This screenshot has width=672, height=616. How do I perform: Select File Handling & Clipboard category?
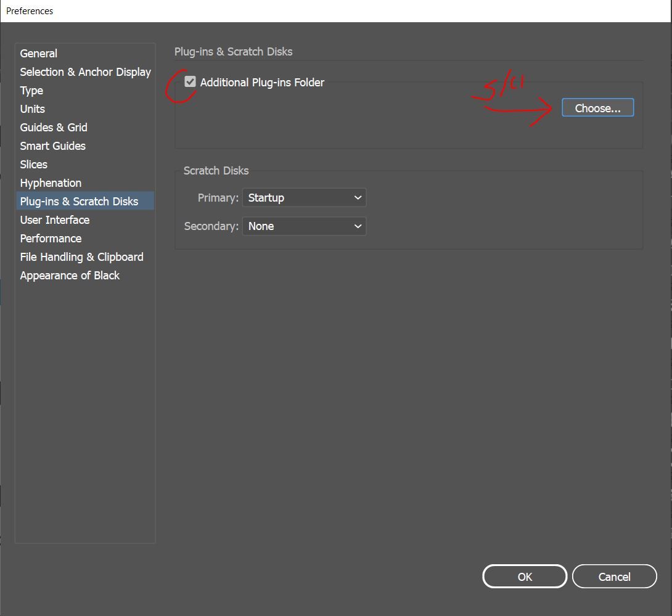[x=81, y=257]
